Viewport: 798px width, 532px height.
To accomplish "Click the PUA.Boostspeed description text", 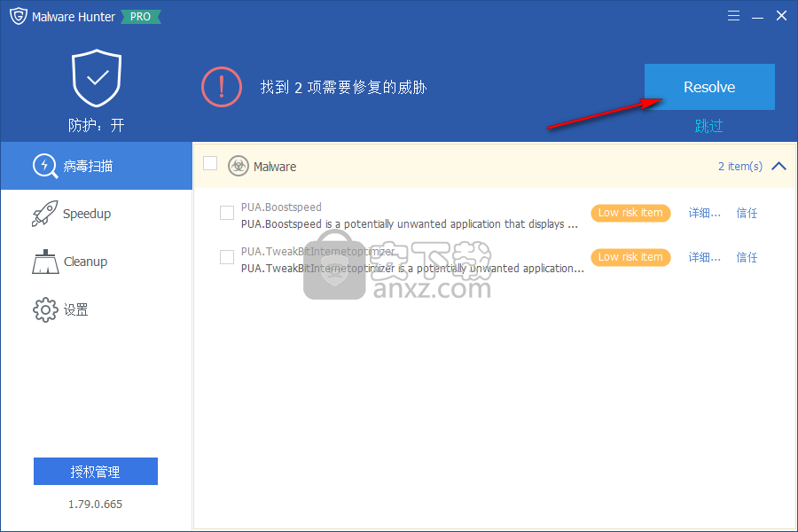I will (x=410, y=224).
